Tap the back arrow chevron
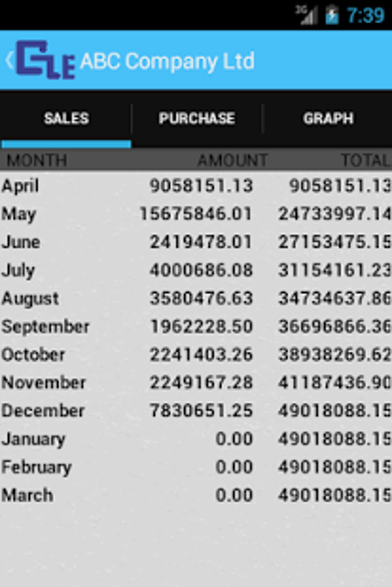 pyautogui.click(x=9, y=60)
